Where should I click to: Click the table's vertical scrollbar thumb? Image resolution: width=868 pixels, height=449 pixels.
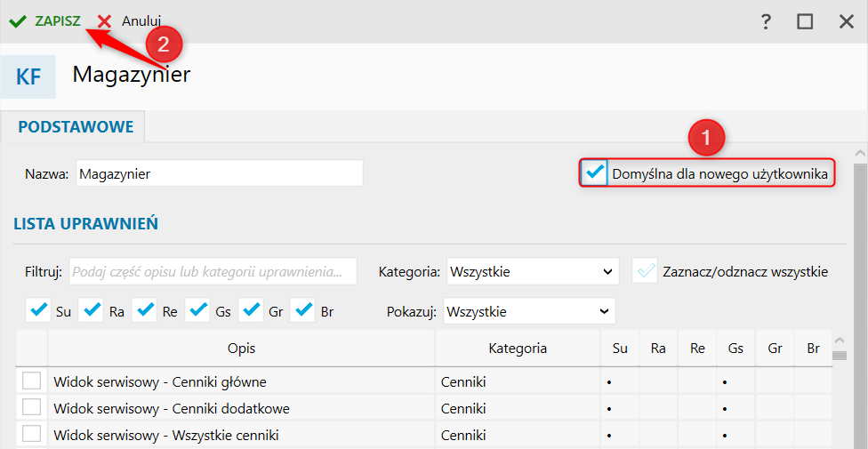click(839, 356)
